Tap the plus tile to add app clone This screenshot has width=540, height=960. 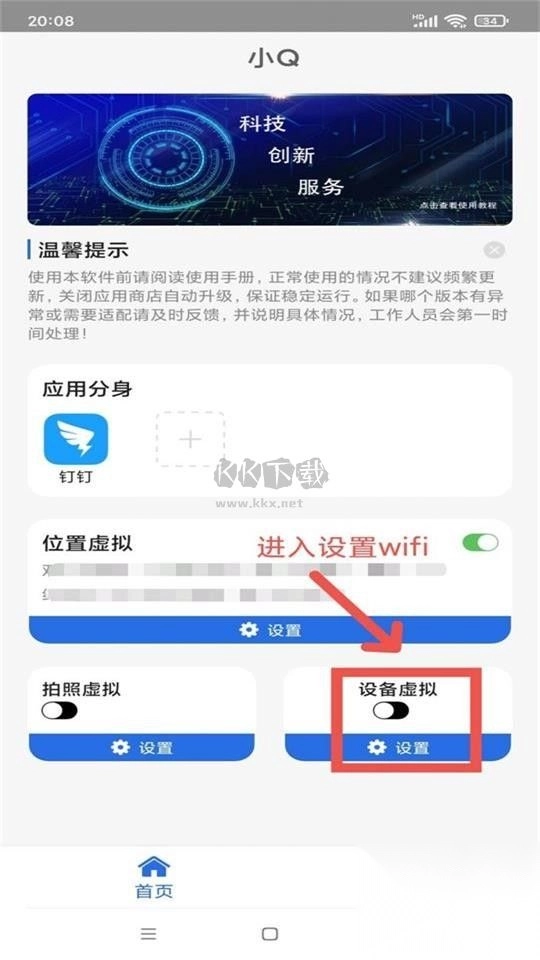point(190,440)
